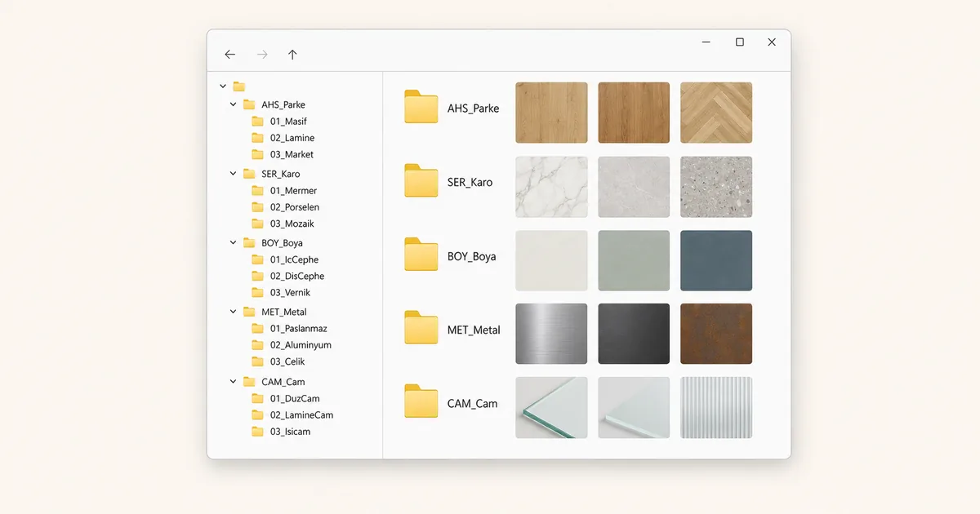This screenshot has width=980, height=514.
Task: Maximize the file browser window
Action: [739, 42]
